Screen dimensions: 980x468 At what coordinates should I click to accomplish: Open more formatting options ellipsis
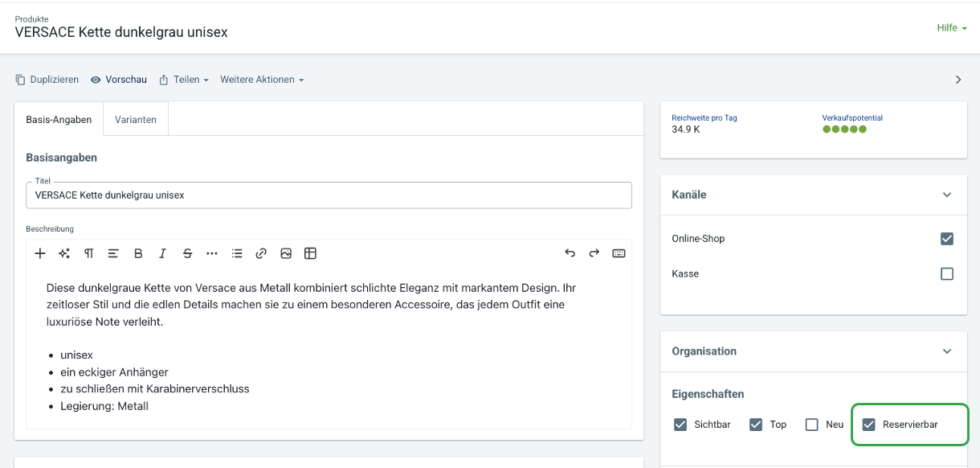[212, 253]
